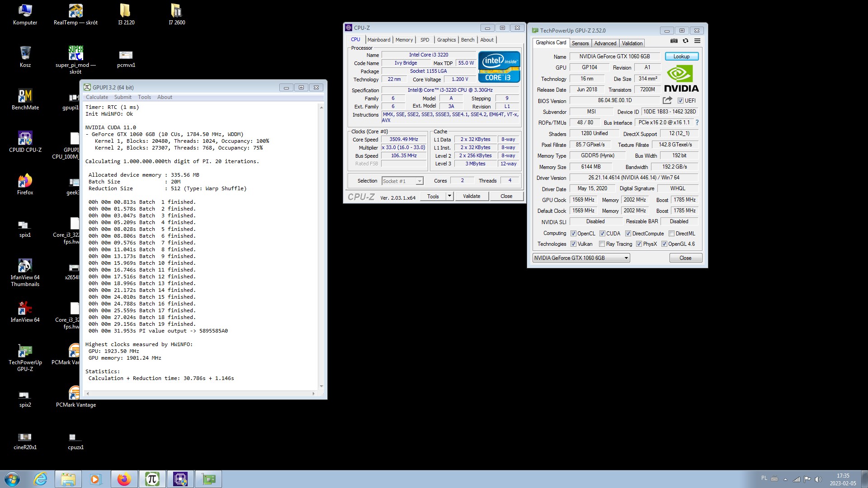Click PL language indicator in taskbar
The height and width of the screenshot is (488, 868).
click(764, 478)
